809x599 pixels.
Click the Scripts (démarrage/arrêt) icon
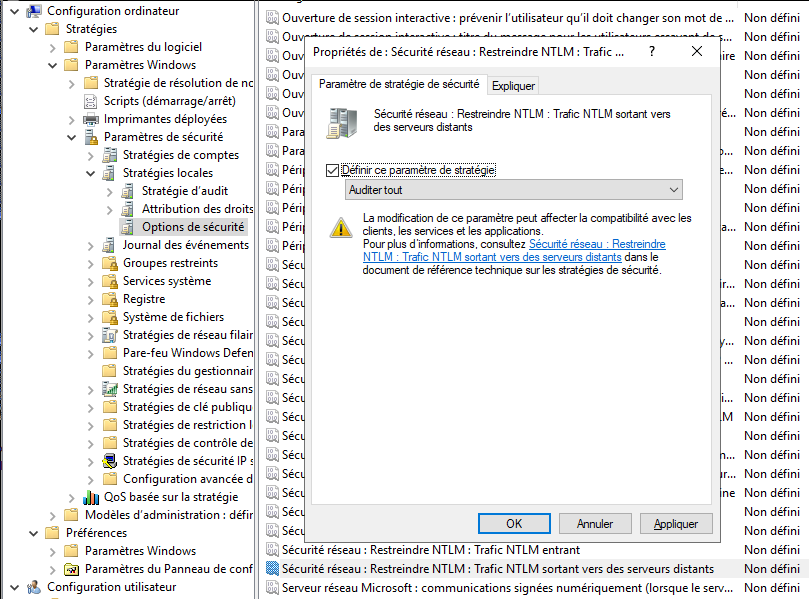tap(90, 101)
